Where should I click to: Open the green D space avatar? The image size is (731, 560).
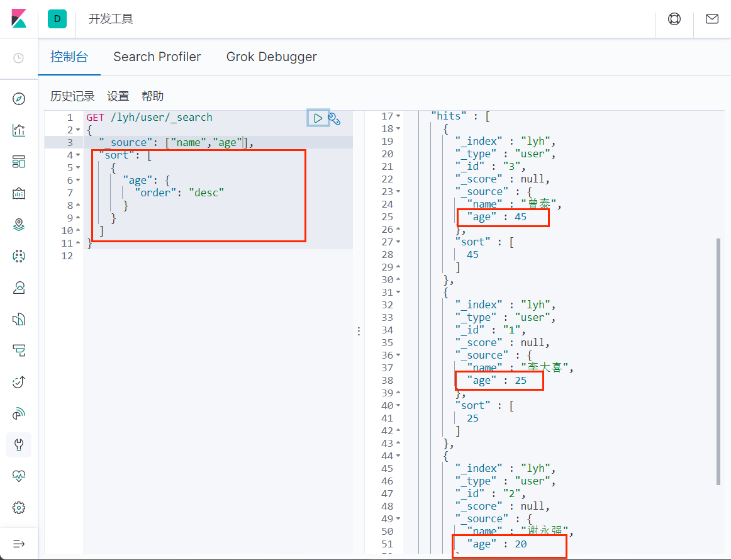57,19
